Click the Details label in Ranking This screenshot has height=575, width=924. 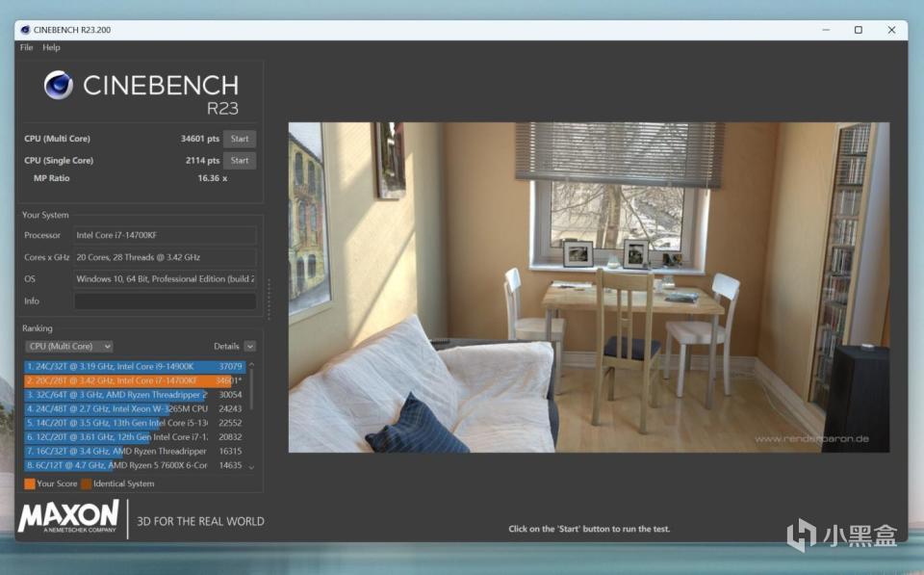click(226, 346)
